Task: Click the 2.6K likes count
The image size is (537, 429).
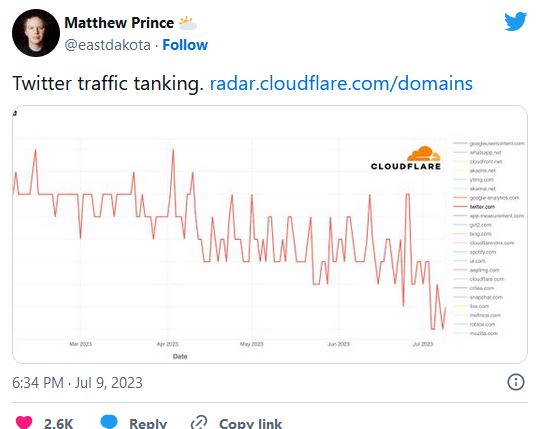Action: pos(59,423)
